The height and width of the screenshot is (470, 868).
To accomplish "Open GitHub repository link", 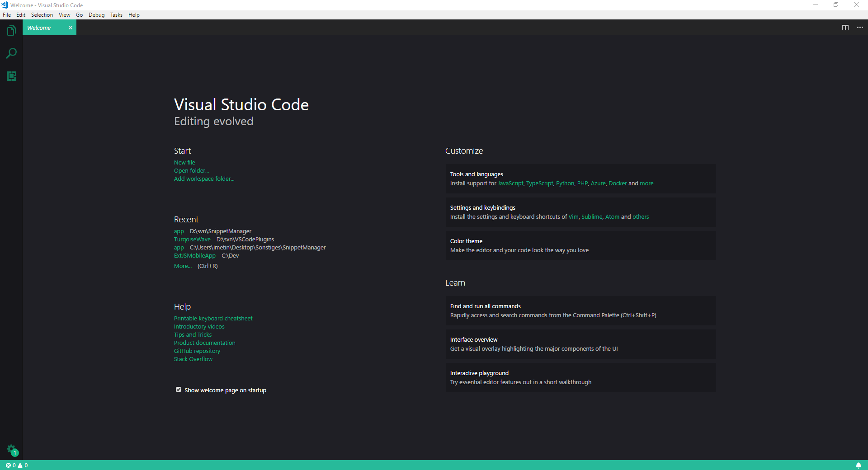I will coord(197,351).
